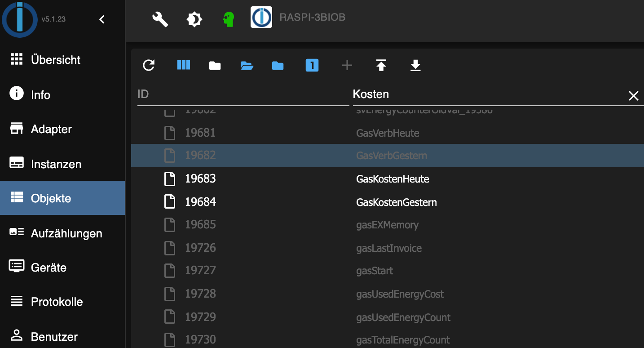The image size is (644, 348).
Task: Click the Kosten name filter field
Action: (x=489, y=94)
